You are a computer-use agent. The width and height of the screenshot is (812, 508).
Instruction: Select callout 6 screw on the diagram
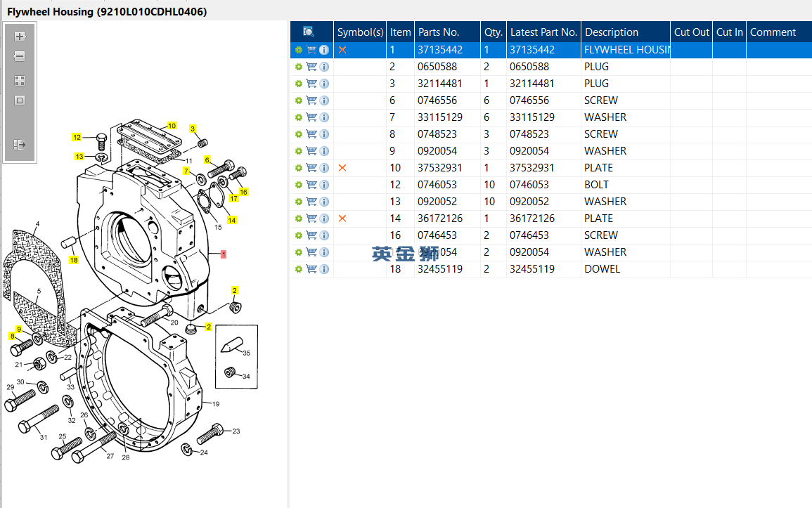(x=207, y=160)
